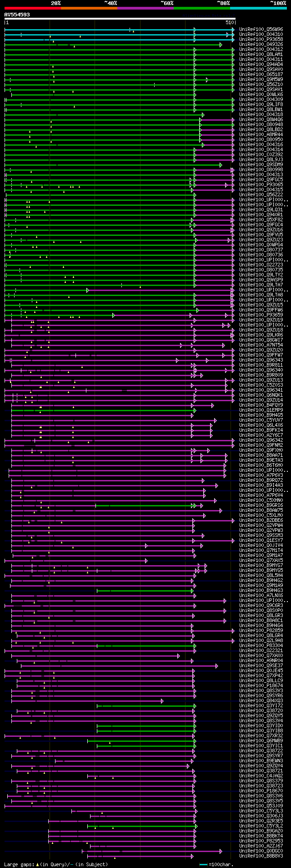291x868 pixels.
Task: Select hit label UniRef100_Q1ESY7
Action: coord(261,540)
